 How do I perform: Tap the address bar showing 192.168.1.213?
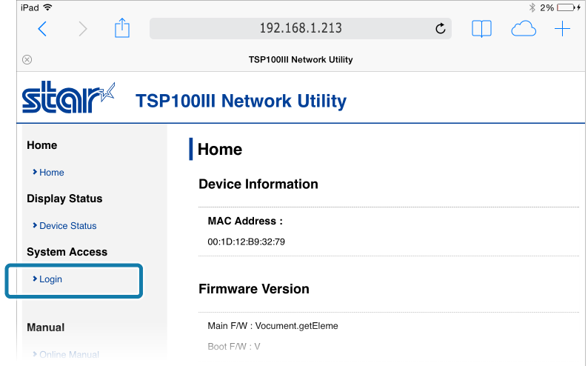coord(301,28)
